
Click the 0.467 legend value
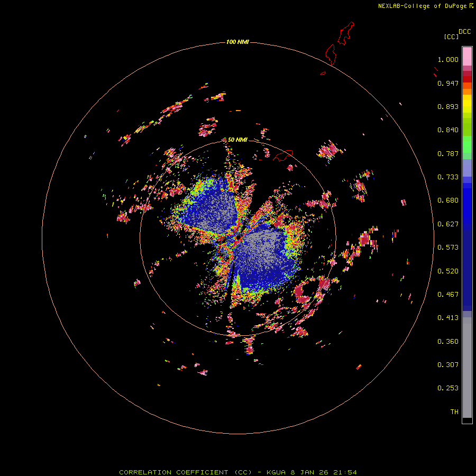pyautogui.click(x=448, y=295)
